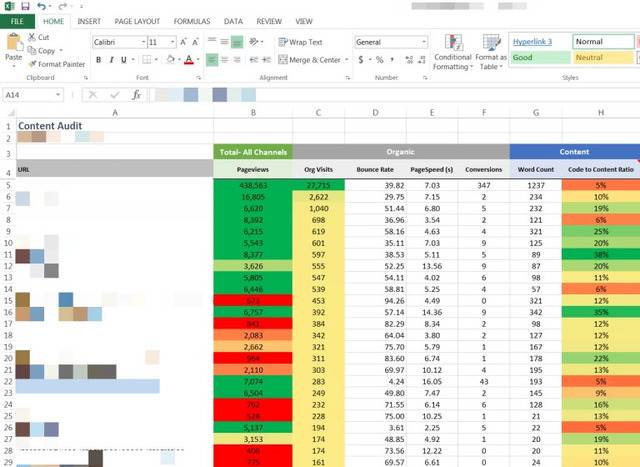Toggle Top Align for cells
The image size is (640, 467).
(212, 41)
